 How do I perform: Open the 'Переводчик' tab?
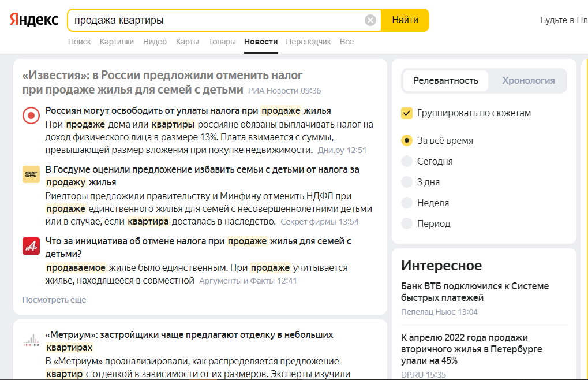tap(308, 42)
